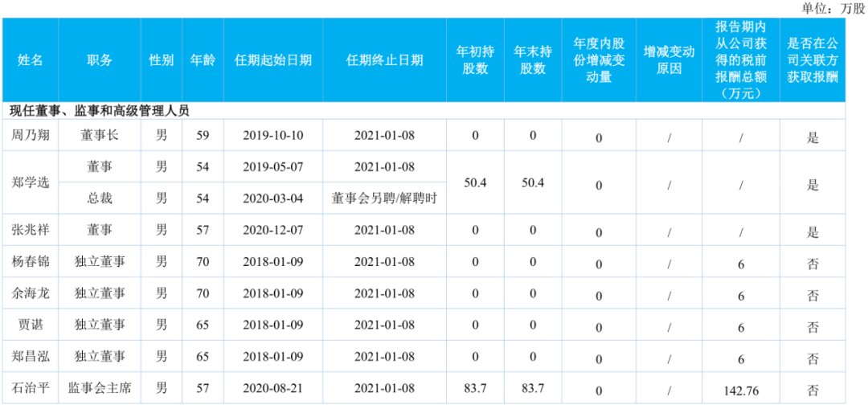Select the name cell 贾谌
This screenshot has height=405, width=868.
pyautogui.click(x=30, y=325)
